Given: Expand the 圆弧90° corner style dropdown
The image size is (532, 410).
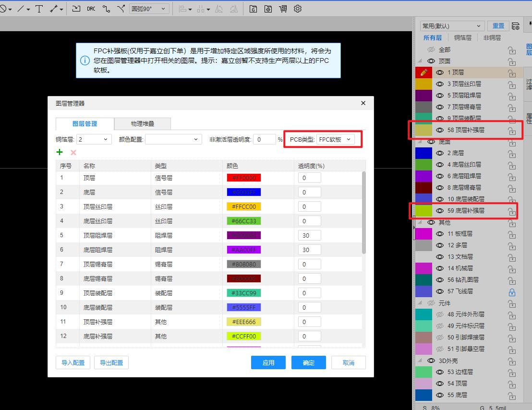Looking at the screenshot, I should (149, 9).
